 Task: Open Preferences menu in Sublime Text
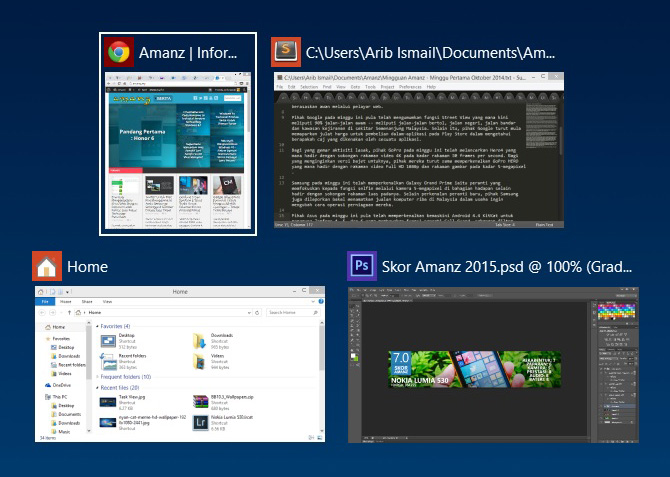(410, 87)
